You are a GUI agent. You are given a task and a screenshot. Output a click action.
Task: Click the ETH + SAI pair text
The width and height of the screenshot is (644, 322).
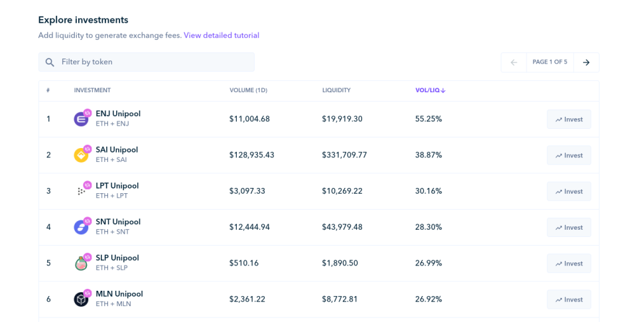[x=111, y=159]
